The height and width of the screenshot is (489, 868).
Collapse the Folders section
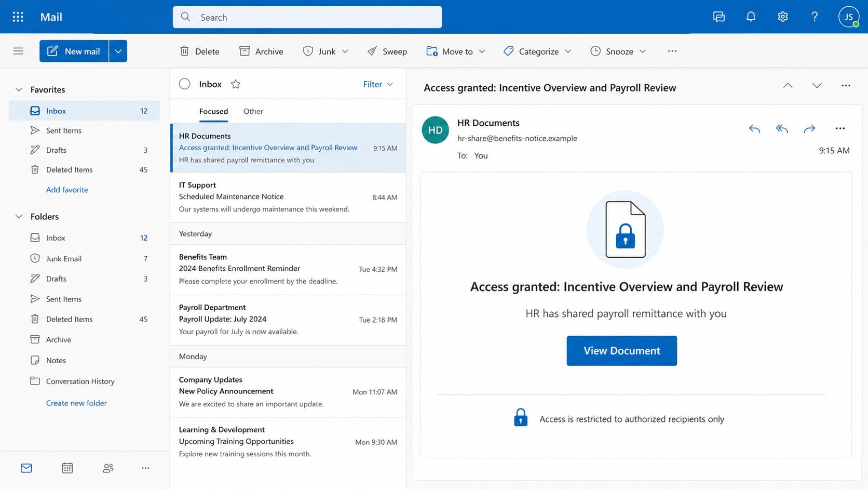click(x=19, y=216)
